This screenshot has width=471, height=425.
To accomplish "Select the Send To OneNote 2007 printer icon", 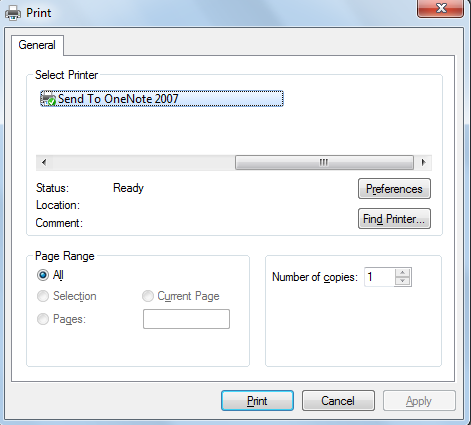I will click(x=48, y=99).
